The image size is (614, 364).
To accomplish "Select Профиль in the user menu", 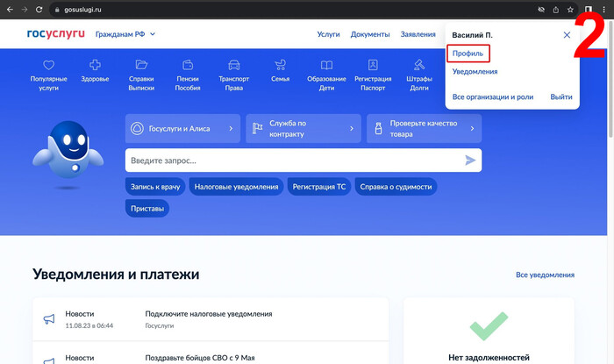I will point(467,54).
